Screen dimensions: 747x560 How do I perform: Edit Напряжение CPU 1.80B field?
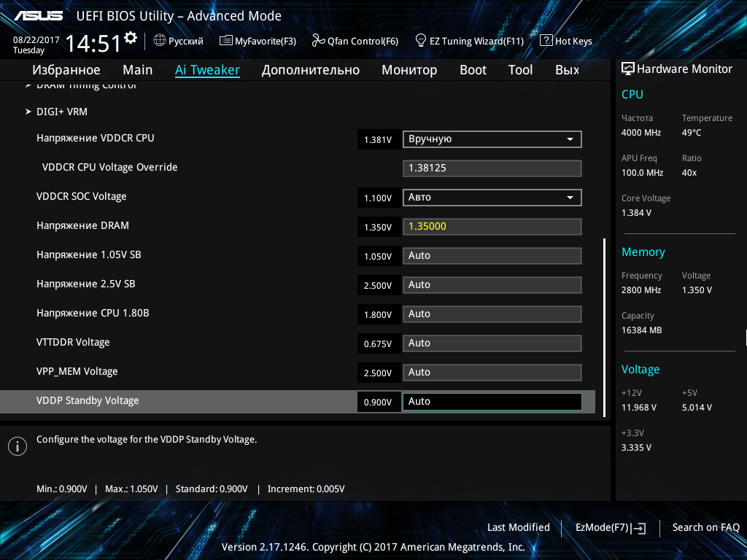(492, 314)
